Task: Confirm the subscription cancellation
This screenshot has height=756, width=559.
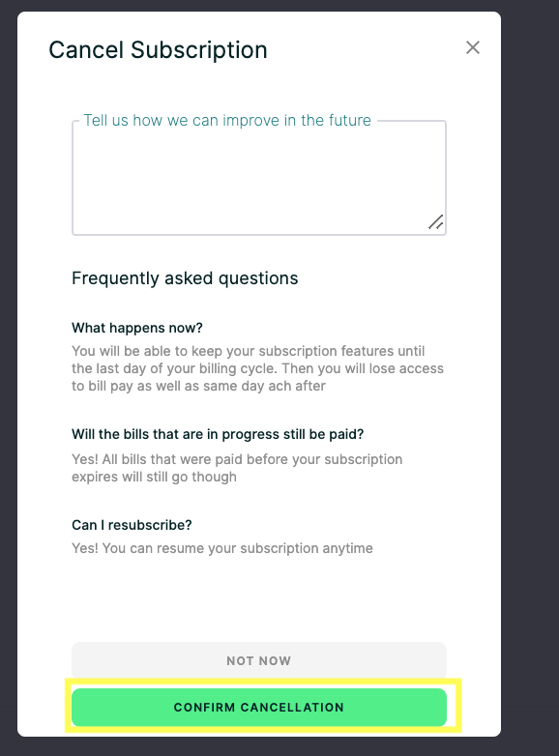Action: [x=259, y=708]
